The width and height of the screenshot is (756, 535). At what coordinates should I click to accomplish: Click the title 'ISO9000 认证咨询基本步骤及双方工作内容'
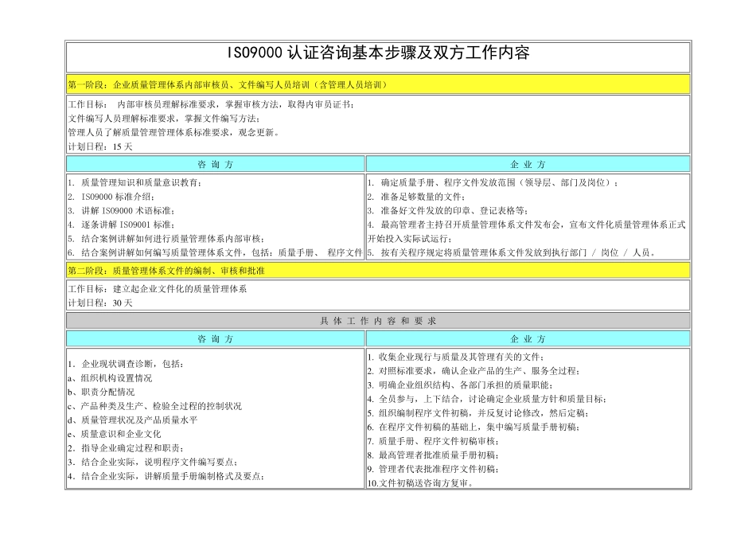(378, 53)
